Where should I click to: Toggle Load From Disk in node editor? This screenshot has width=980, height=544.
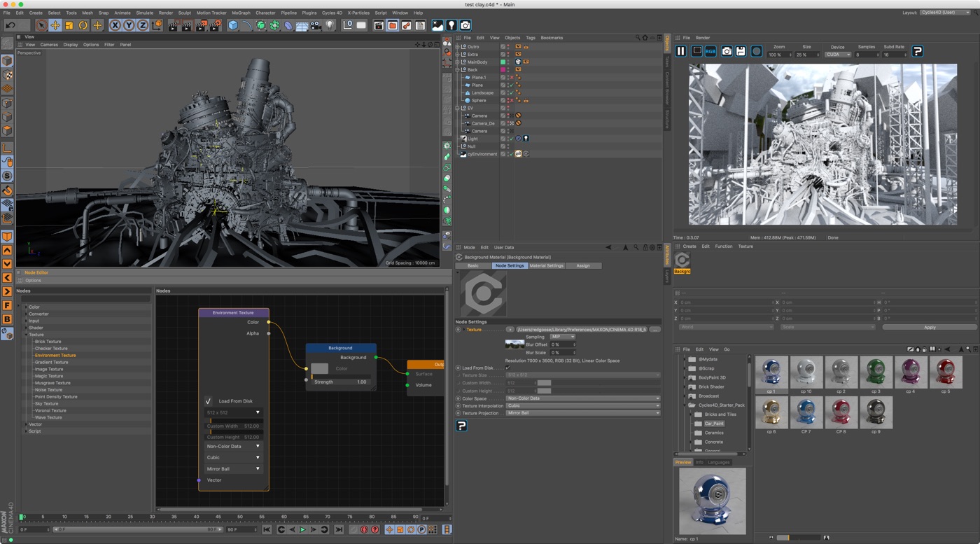209,401
